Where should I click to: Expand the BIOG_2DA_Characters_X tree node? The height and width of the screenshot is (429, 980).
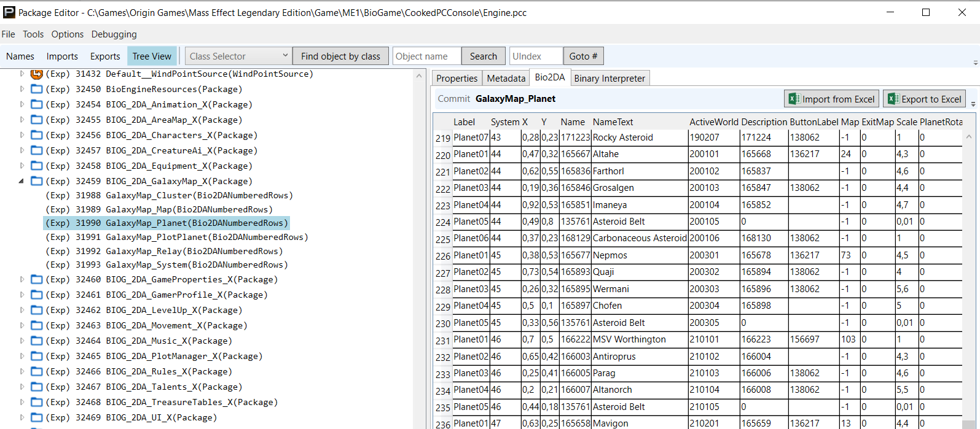click(22, 135)
